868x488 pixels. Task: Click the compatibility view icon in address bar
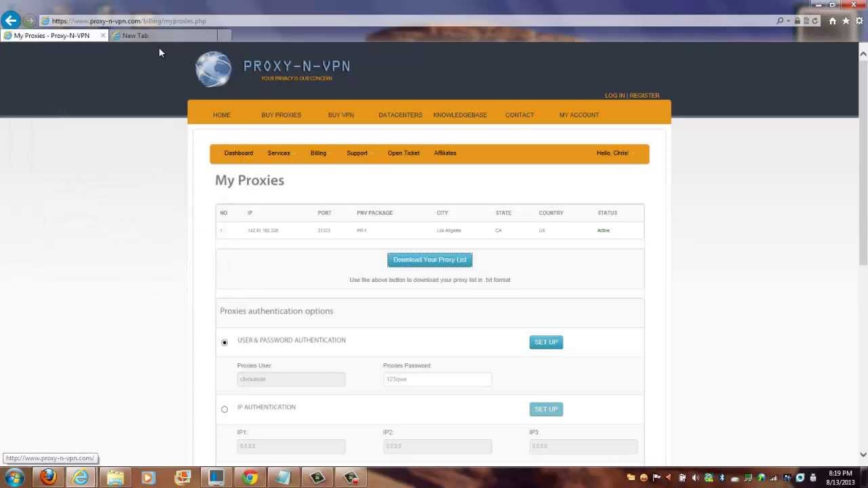tap(806, 21)
